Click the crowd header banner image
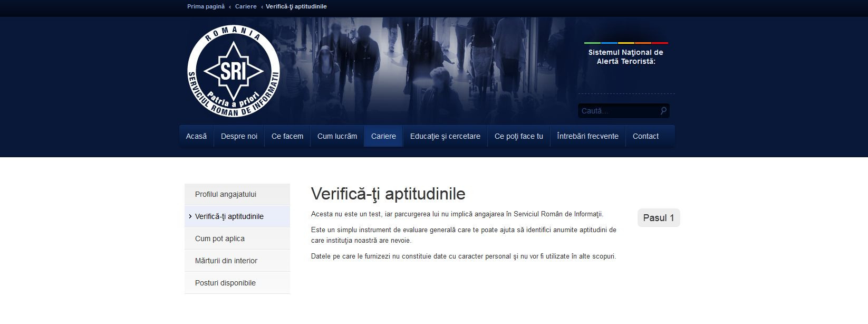 pos(427,71)
